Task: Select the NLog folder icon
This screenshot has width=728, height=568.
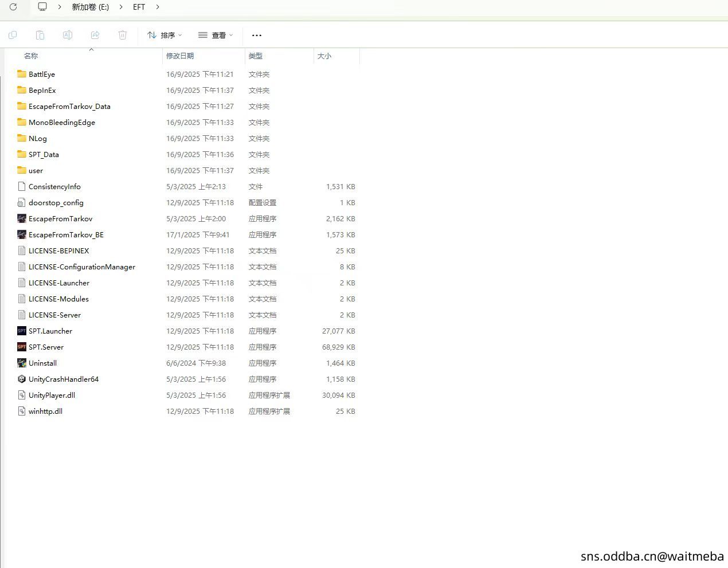Action: point(22,138)
